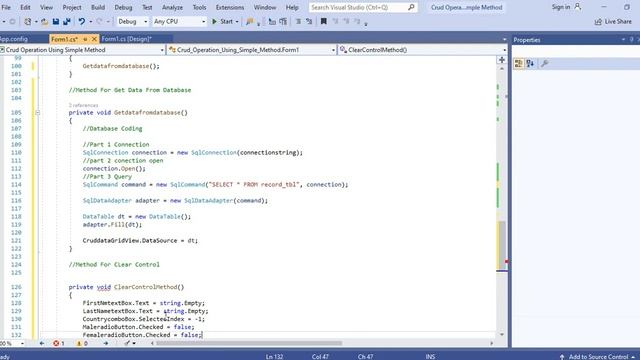Click the Property Pages wrench icon
This screenshot has width=640, height=360.
coord(544,64)
